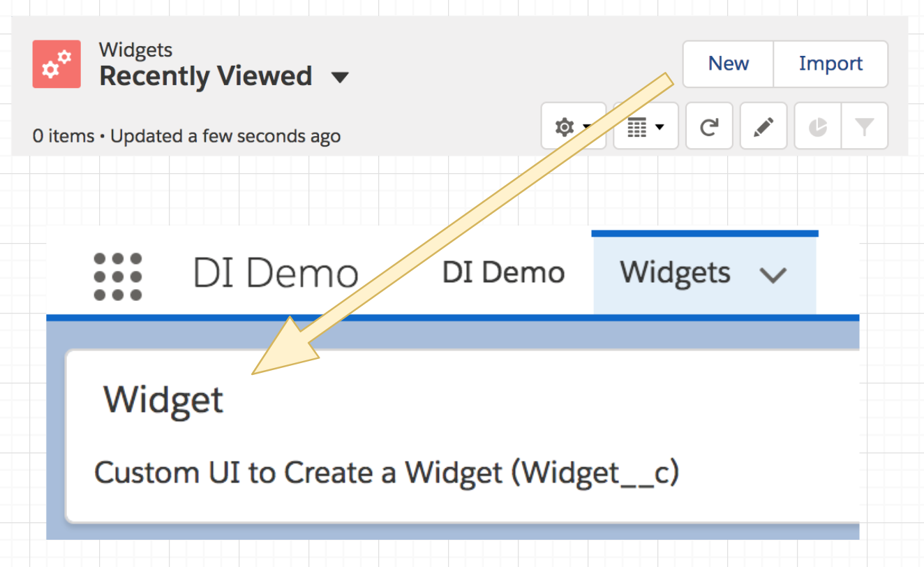924x567 pixels.
Task: Click the Widget card heading
Action: coord(163,400)
